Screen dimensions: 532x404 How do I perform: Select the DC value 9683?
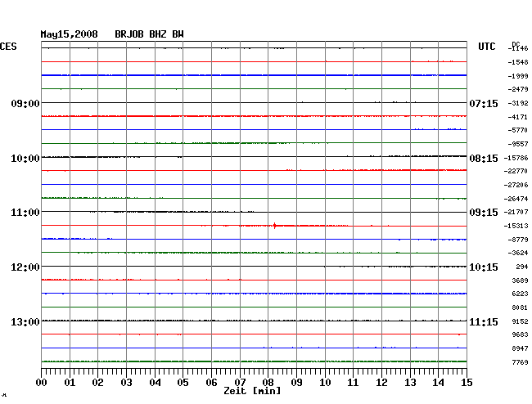click(x=520, y=334)
